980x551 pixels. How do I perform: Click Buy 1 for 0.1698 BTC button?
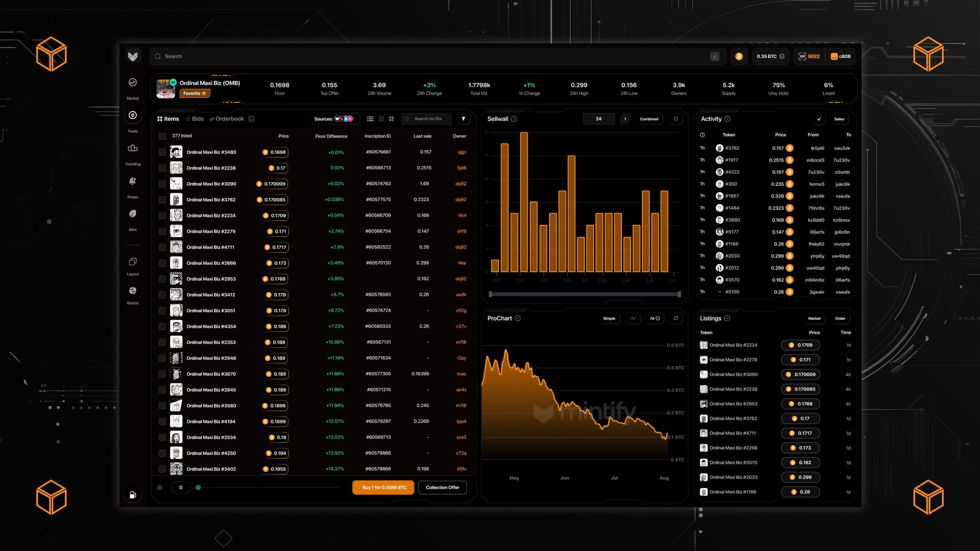click(x=383, y=487)
